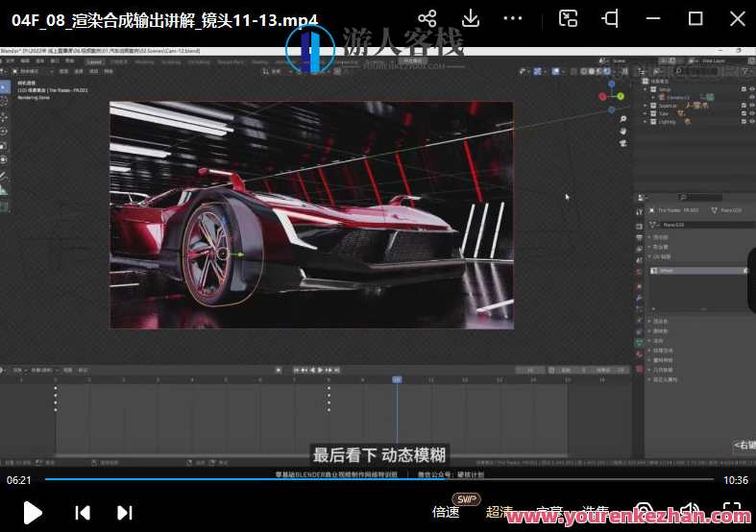Toggle auto keying in the timeline header
Screen dimensions: 756x532
point(279,370)
